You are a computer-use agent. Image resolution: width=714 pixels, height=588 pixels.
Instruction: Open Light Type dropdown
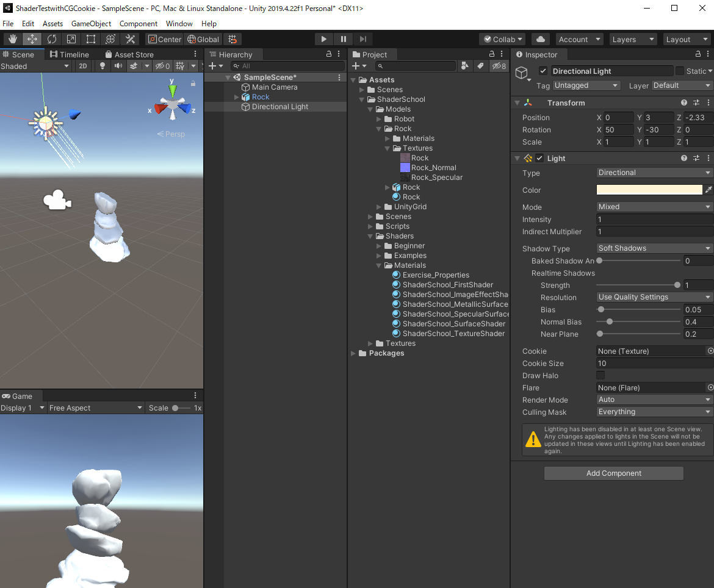tap(654, 173)
